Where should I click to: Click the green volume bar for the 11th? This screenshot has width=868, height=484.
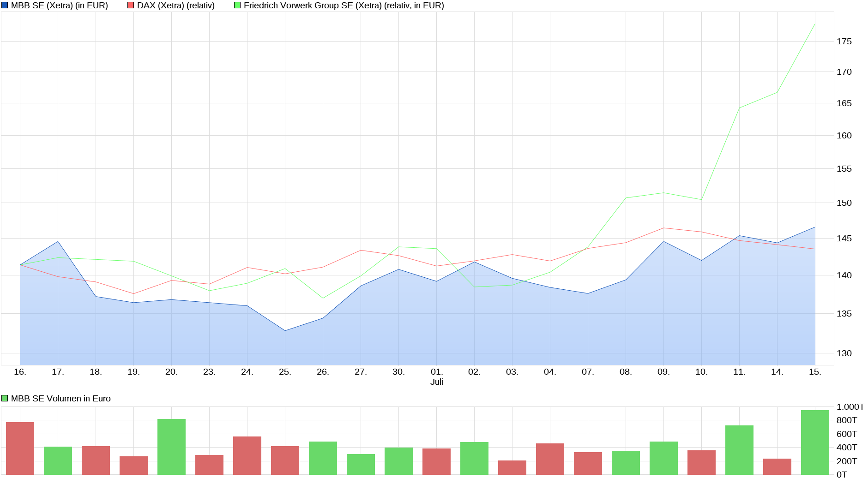coord(739,450)
